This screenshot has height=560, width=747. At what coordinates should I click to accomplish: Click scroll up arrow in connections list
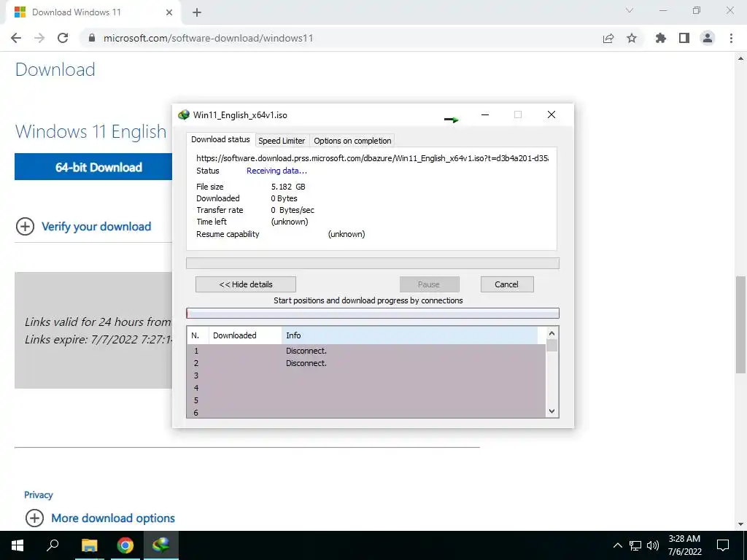coord(551,333)
